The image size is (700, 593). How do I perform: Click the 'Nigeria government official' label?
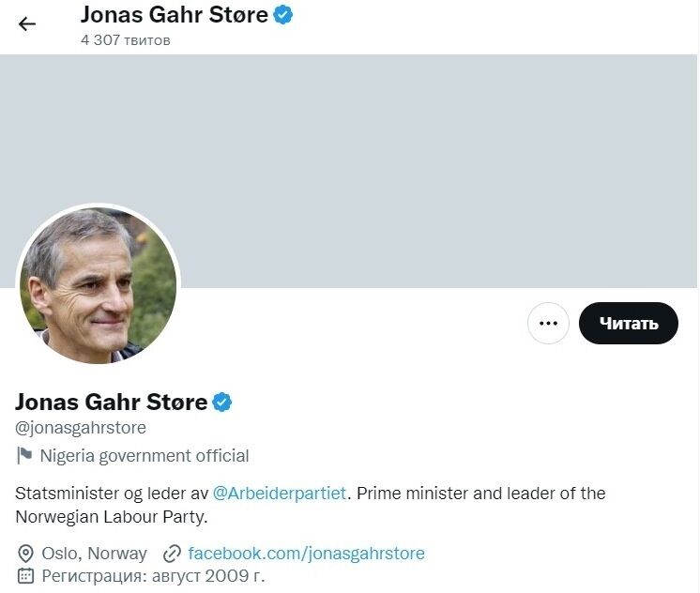(145, 456)
